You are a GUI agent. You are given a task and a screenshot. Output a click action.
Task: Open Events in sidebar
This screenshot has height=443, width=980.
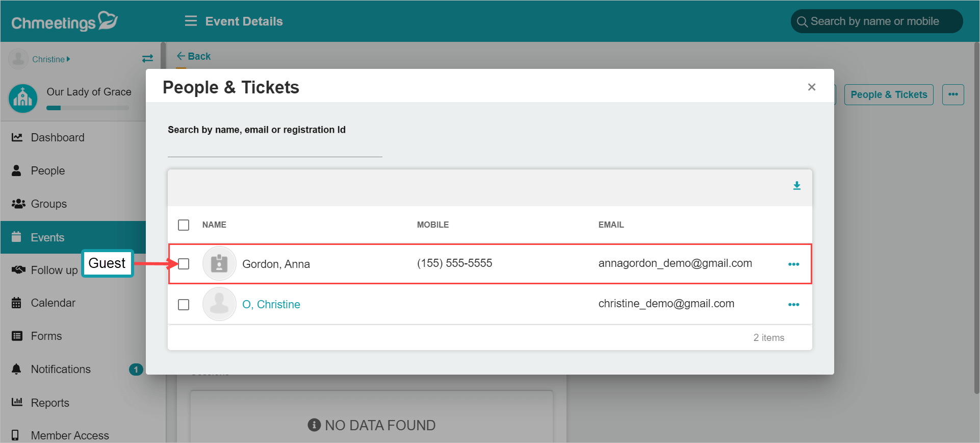(x=73, y=237)
